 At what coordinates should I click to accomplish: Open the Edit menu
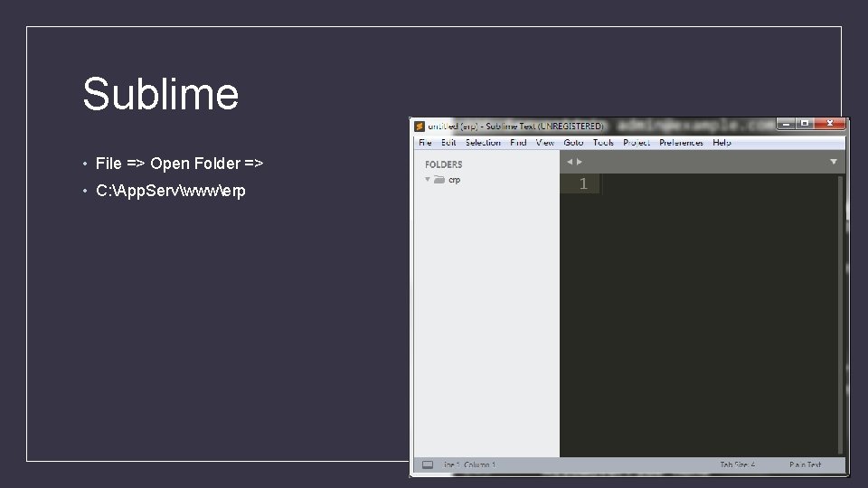coord(448,143)
